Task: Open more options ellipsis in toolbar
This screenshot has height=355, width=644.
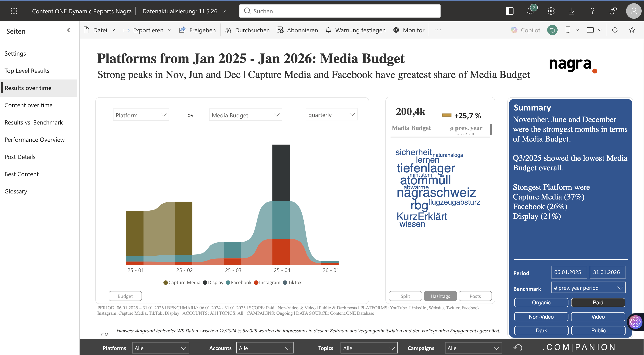Action: pos(438,30)
